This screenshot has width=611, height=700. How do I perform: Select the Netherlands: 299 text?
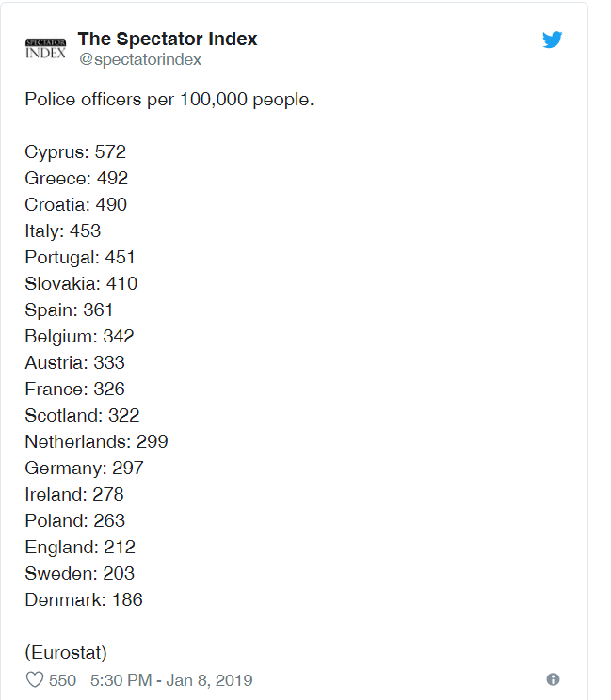pyautogui.click(x=96, y=441)
